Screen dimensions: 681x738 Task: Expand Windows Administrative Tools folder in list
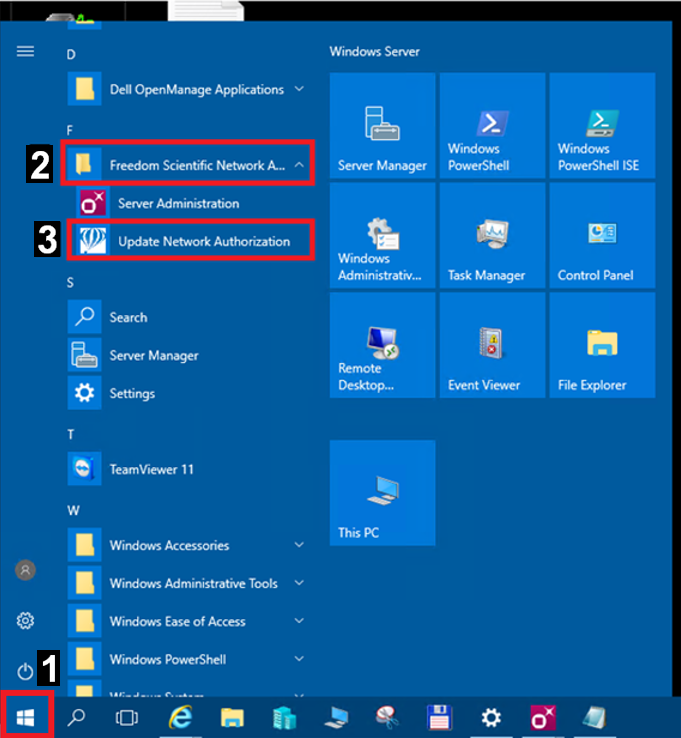(187, 583)
